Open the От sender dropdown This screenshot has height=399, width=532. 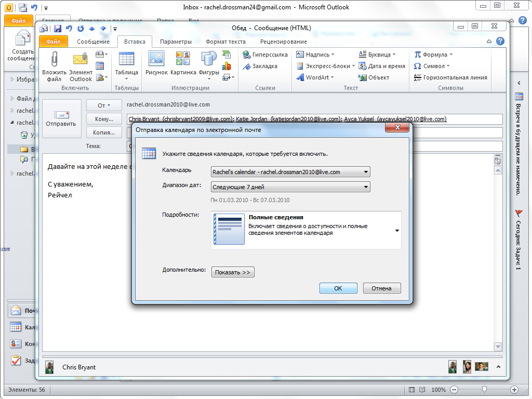point(104,105)
